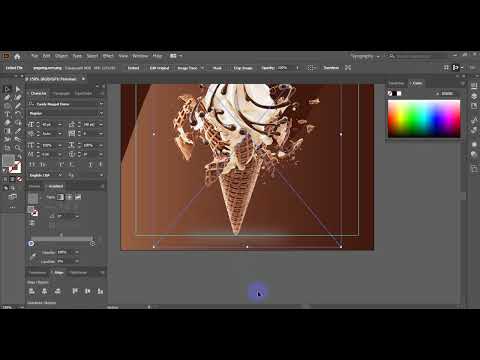The height and width of the screenshot is (360, 480).
Task: Click the Transform button
Action: click(331, 68)
